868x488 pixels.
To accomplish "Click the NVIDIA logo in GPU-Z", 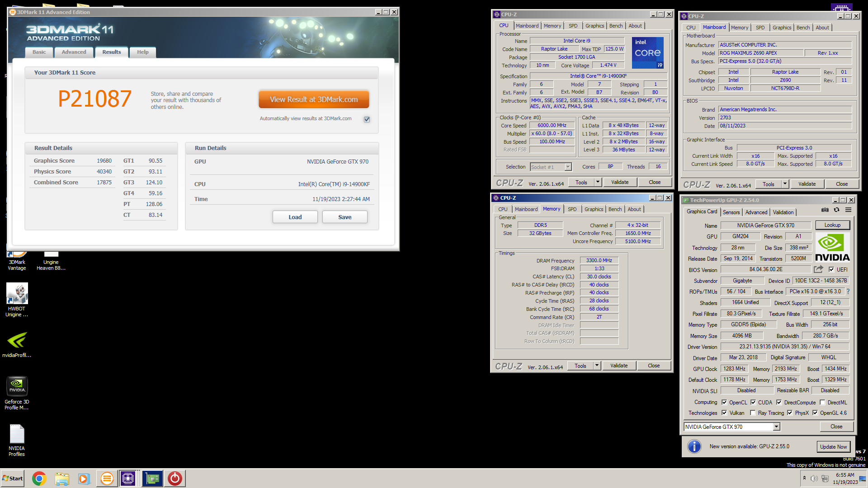I will tap(832, 248).
